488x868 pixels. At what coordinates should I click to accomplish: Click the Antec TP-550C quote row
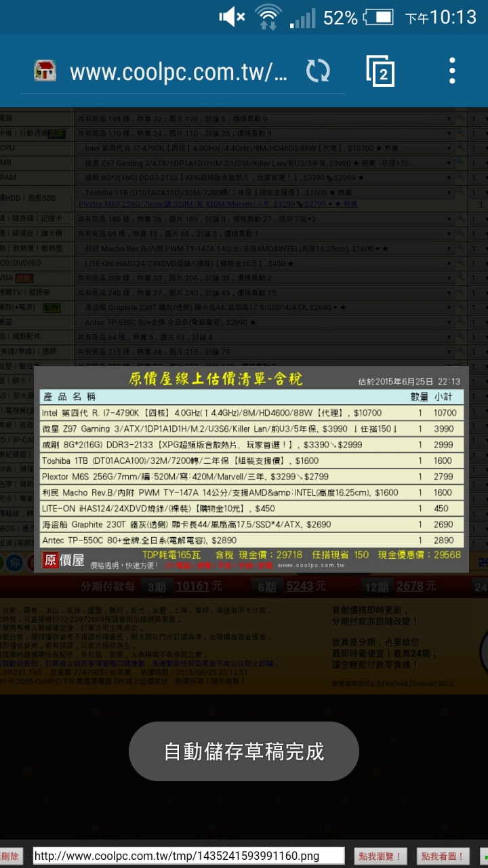click(251, 540)
